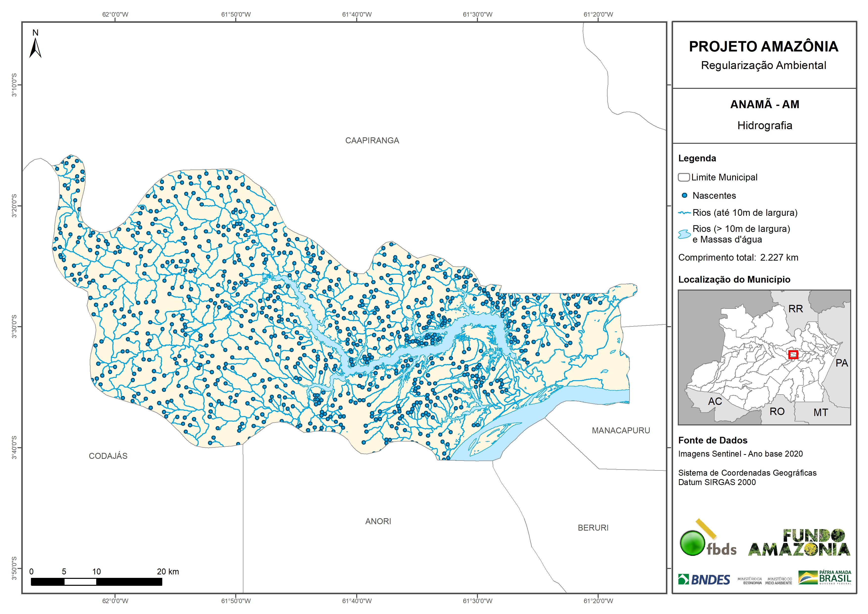Image resolution: width=868 pixels, height=614 pixels.
Task: Click the BNDES logo
Action: click(704, 580)
